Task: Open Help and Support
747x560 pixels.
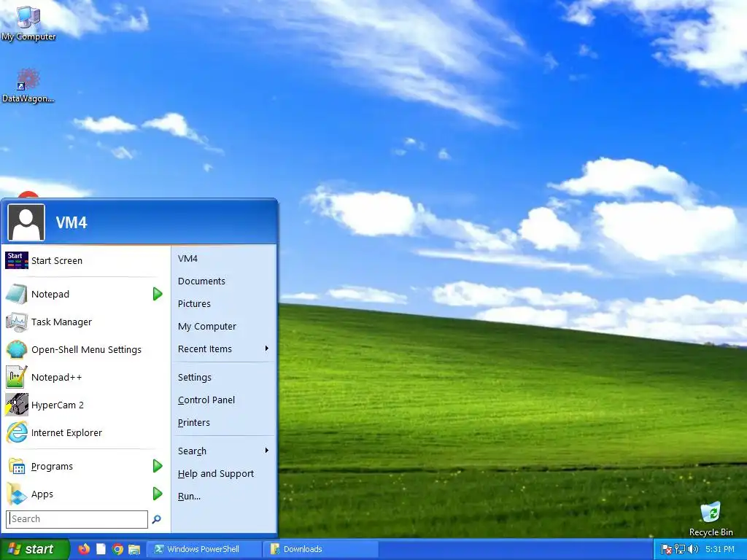Action: 216,473
